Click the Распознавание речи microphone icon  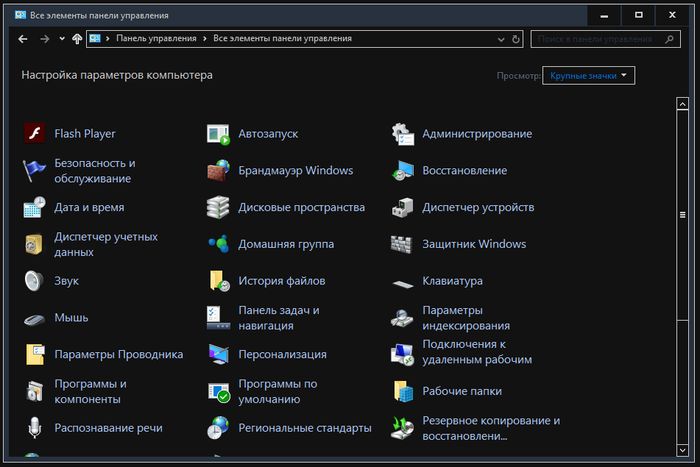point(34,428)
